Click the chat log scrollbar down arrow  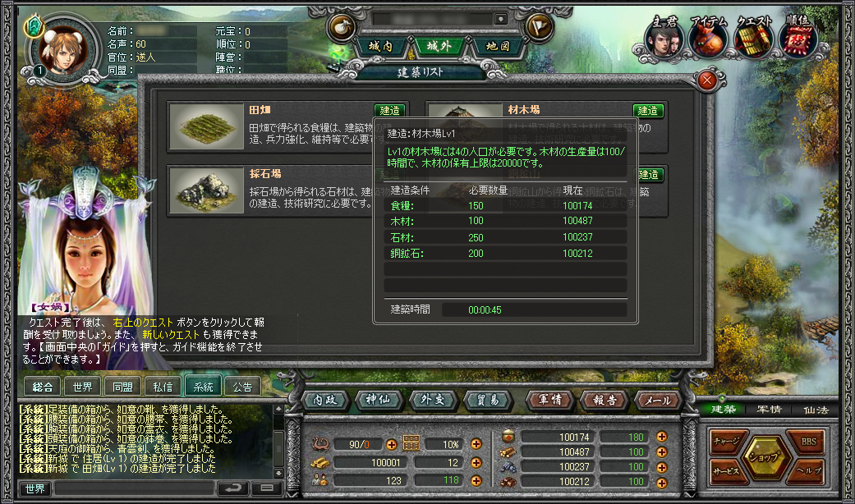click(x=278, y=473)
